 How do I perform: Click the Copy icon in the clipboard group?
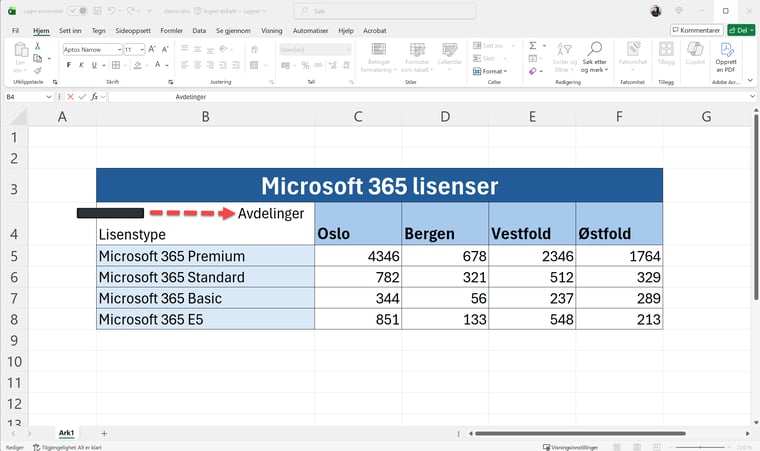[37, 58]
